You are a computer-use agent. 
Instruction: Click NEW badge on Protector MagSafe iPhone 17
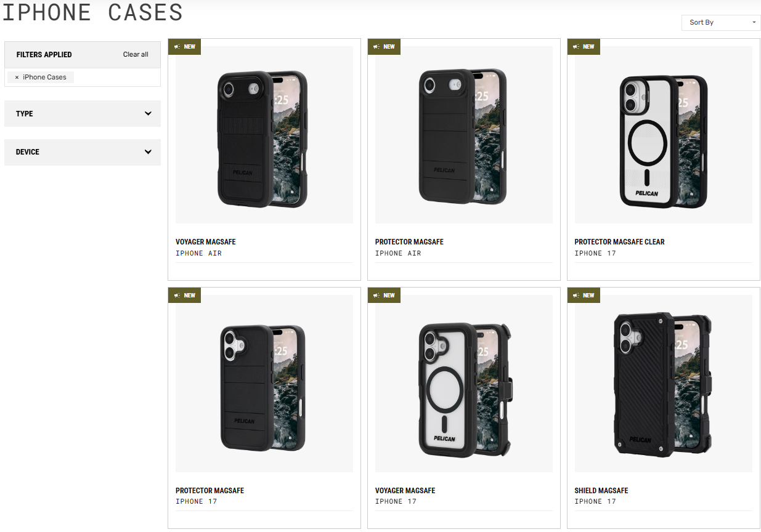click(x=184, y=295)
